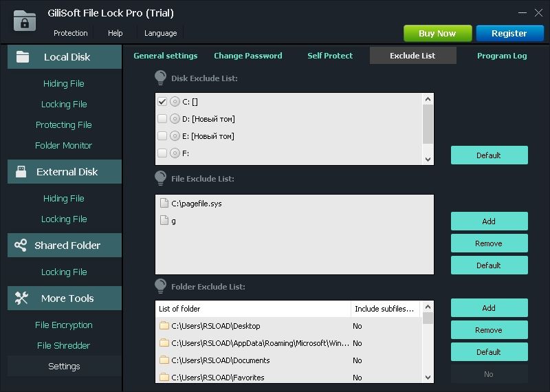Click the E: drive disc icon
The width and height of the screenshot is (550, 392).
coord(175,135)
